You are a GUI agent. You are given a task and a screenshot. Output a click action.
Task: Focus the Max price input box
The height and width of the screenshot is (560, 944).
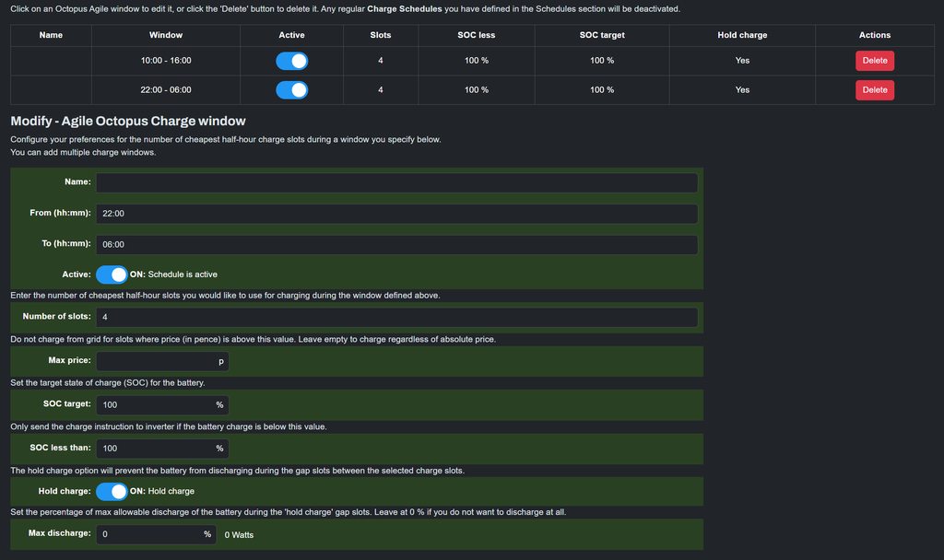click(155, 361)
